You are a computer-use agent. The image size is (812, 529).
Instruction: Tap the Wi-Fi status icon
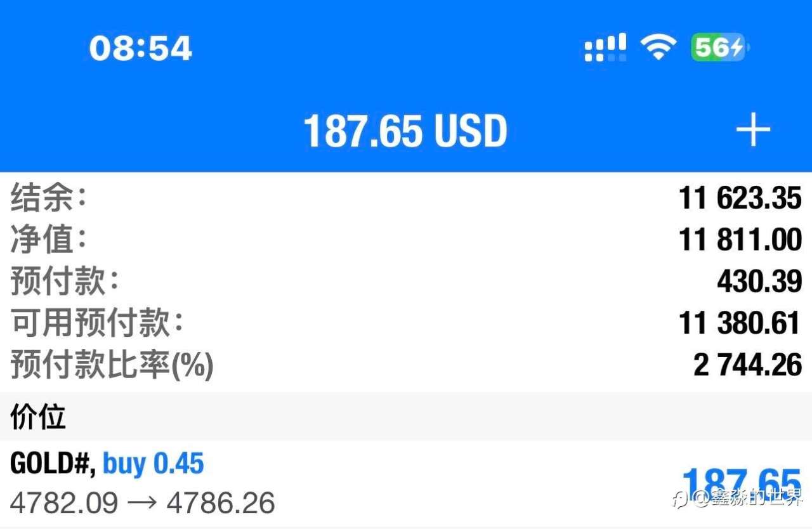pyautogui.click(x=658, y=48)
